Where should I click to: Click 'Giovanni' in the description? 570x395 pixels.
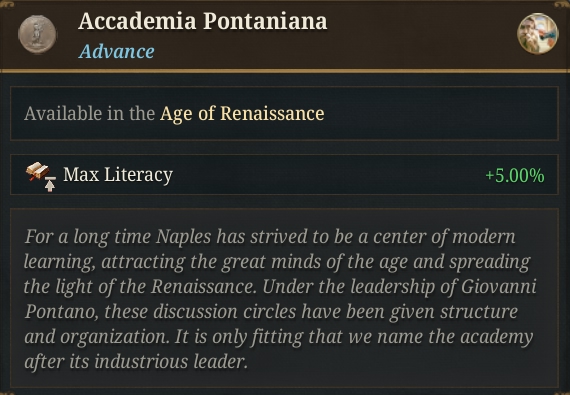click(499, 287)
